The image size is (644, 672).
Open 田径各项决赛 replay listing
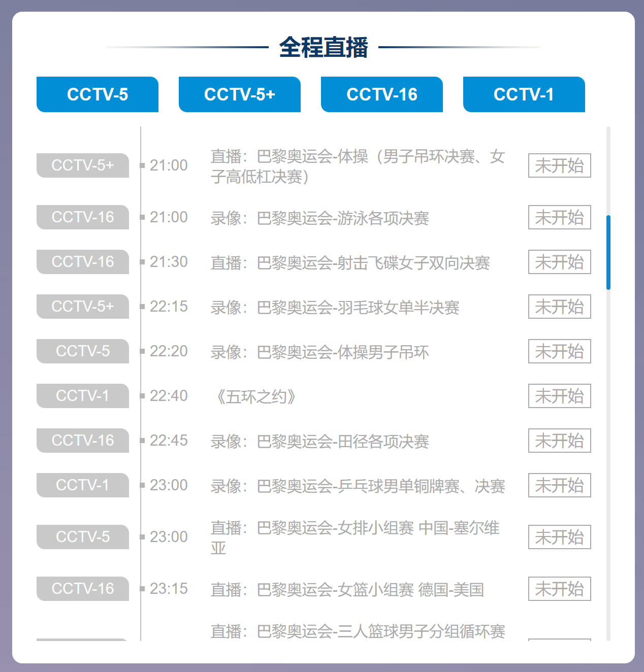[x=319, y=442]
